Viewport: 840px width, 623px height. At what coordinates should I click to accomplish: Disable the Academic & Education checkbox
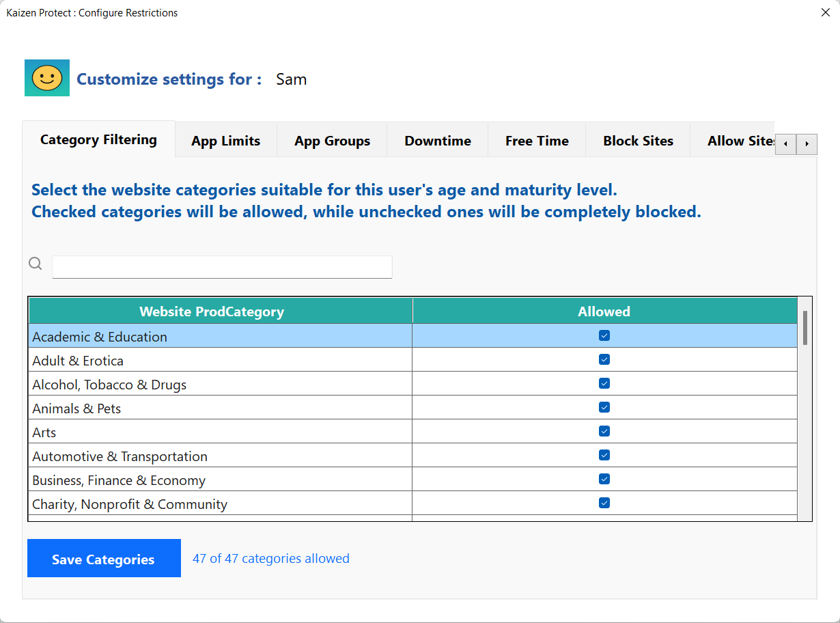[x=604, y=335]
